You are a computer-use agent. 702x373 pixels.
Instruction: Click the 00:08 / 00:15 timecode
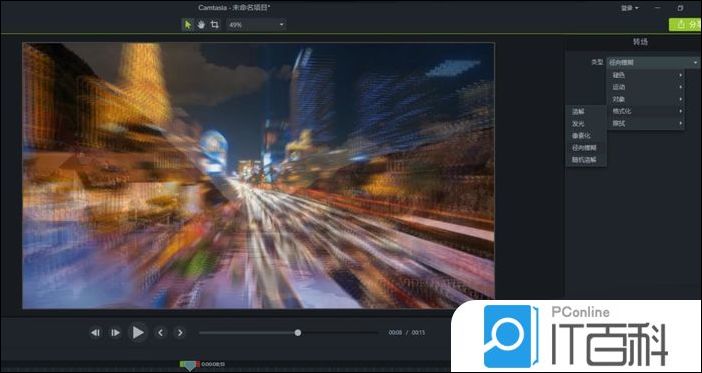click(407, 333)
